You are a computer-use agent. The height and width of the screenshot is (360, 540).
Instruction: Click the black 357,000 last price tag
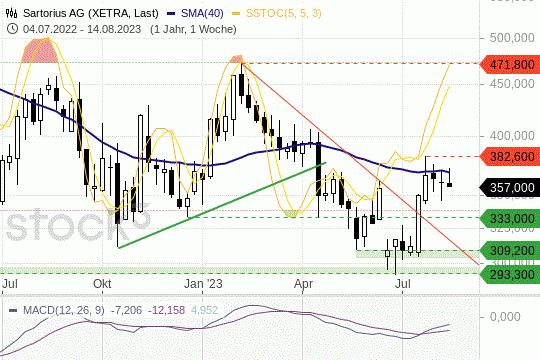pos(510,188)
